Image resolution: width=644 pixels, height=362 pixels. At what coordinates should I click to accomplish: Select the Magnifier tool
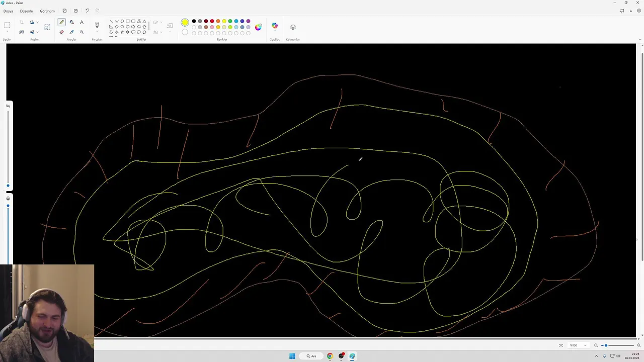82,32
